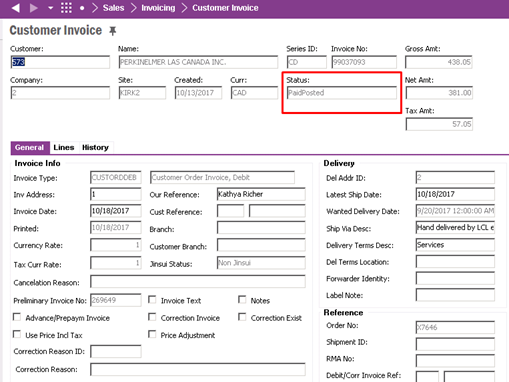The image size is (509, 382).
Task: Open the Invoicing breadcrumb
Action: [x=158, y=8]
